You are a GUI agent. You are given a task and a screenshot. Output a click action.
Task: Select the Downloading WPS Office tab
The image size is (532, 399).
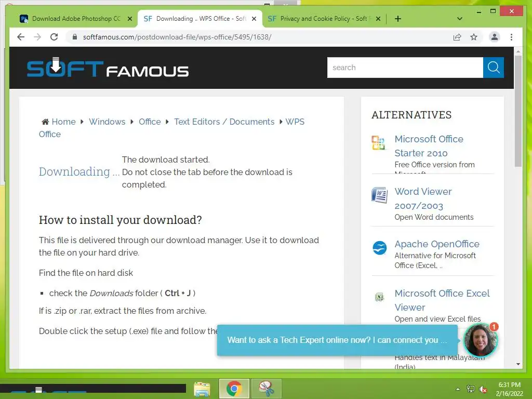[200, 19]
